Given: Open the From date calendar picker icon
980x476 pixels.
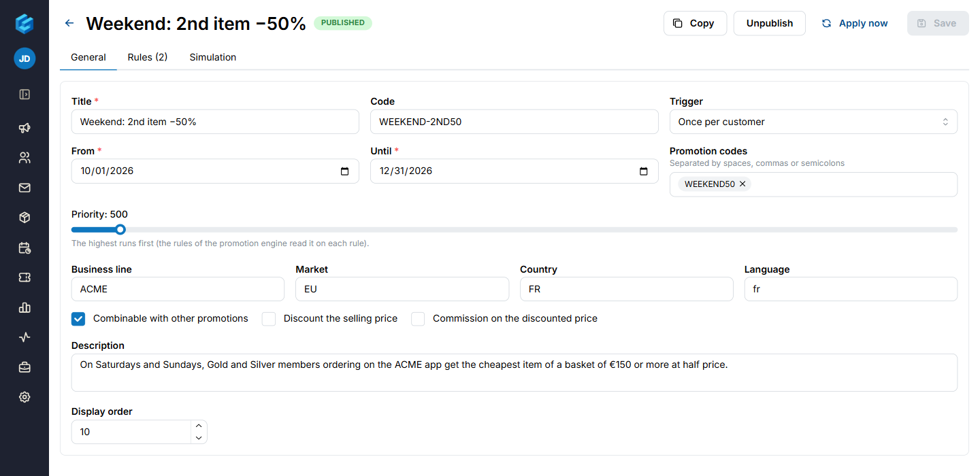Looking at the screenshot, I should point(345,171).
